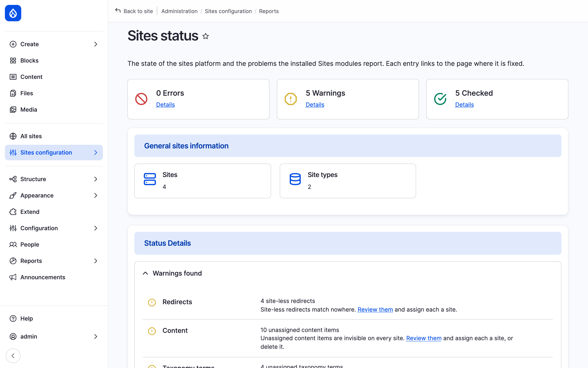588x368 pixels.
Task: Click Reports breadcrumb link
Action: 269,11
